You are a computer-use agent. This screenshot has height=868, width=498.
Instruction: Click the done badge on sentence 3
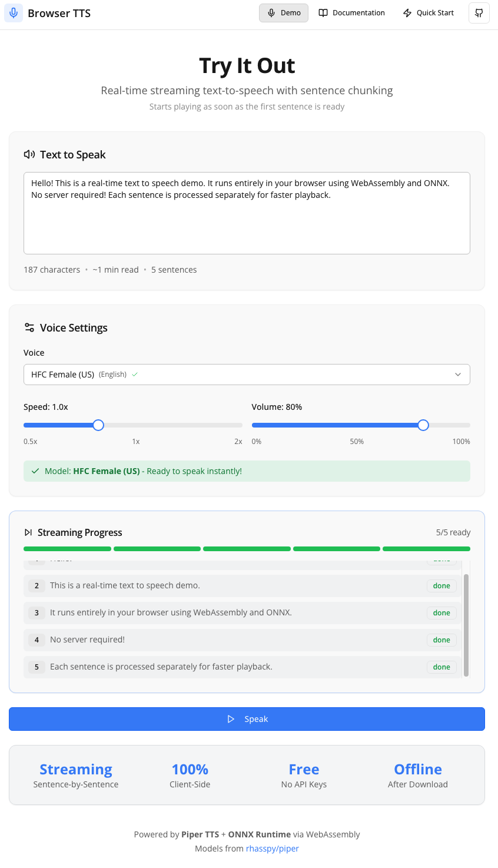point(441,613)
